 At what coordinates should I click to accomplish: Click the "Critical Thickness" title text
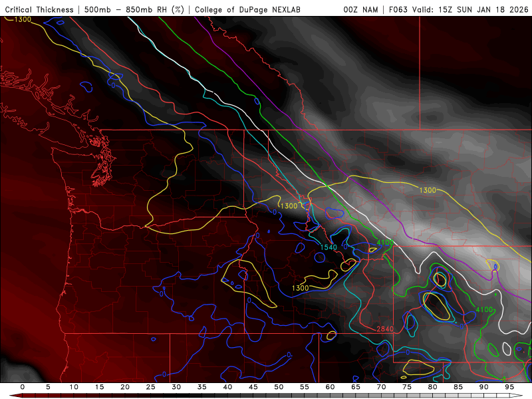(39, 10)
